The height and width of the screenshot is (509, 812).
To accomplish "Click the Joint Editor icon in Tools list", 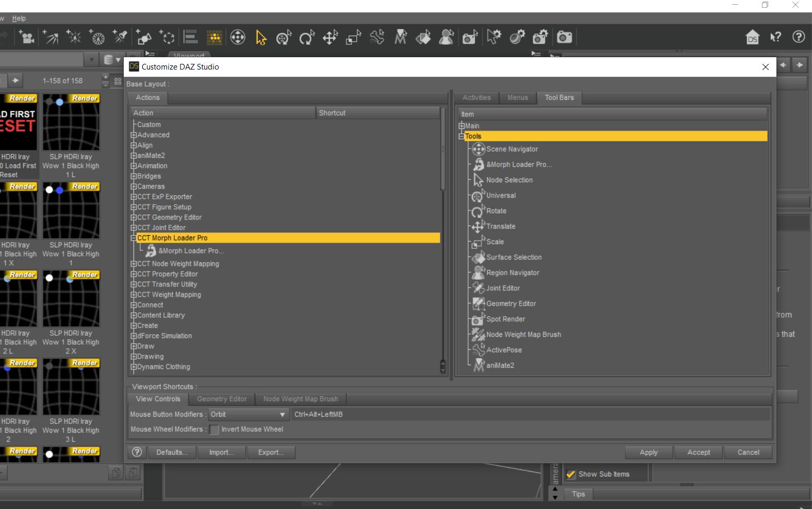I will [x=478, y=288].
